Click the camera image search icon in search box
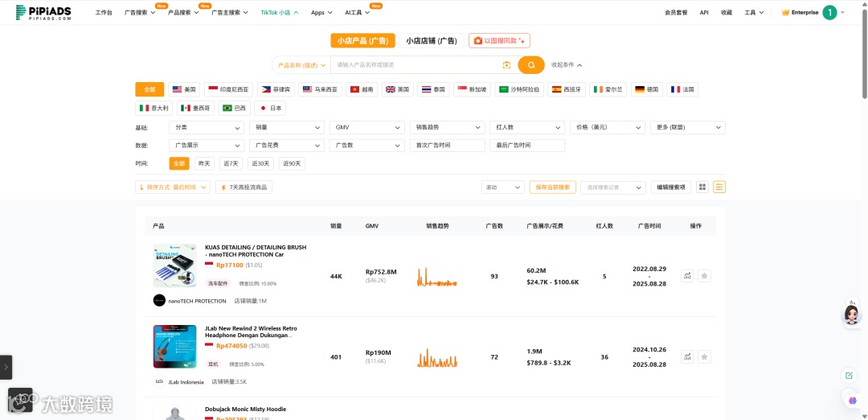This screenshot has width=868, height=420. (x=506, y=65)
